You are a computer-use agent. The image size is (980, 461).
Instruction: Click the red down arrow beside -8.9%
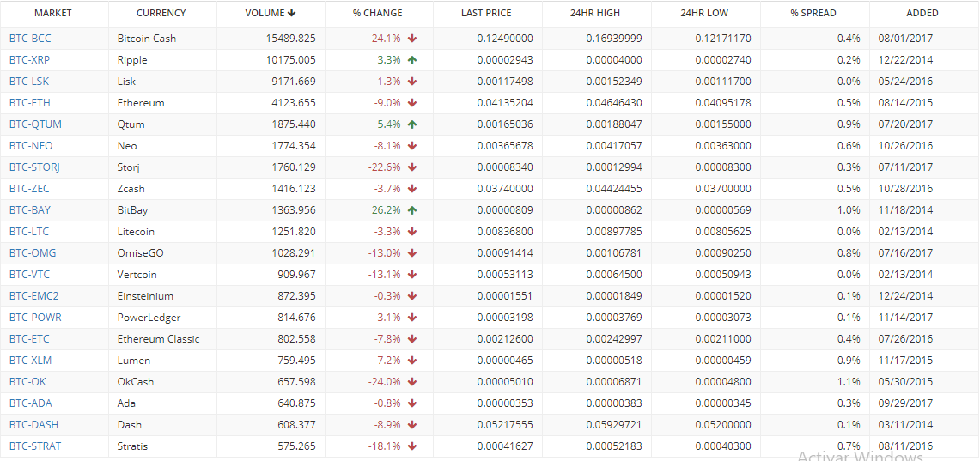coord(412,425)
